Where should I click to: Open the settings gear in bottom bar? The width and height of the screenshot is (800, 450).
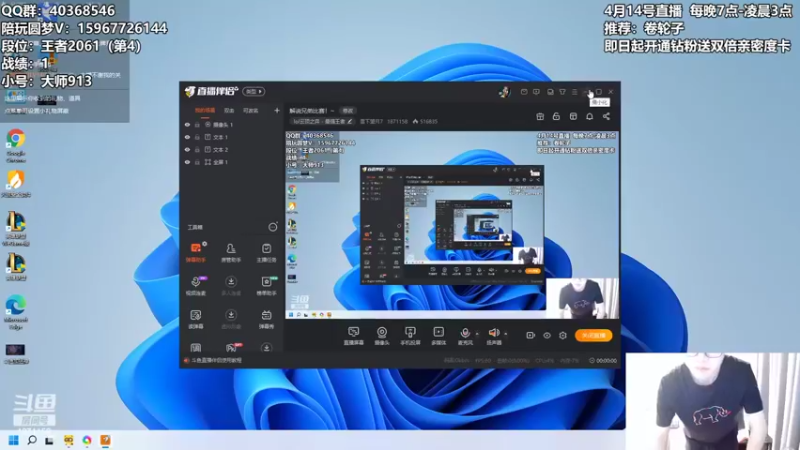click(x=563, y=335)
